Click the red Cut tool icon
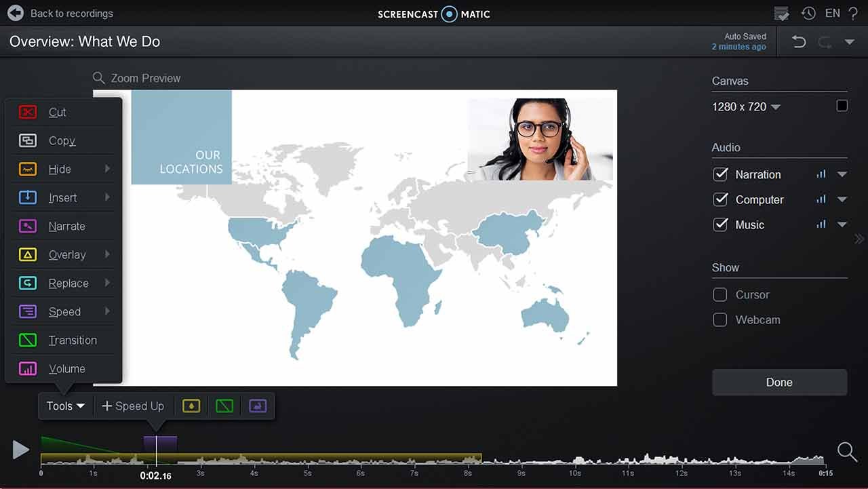Image resolution: width=868 pixels, height=489 pixels. click(x=28, y=113)
